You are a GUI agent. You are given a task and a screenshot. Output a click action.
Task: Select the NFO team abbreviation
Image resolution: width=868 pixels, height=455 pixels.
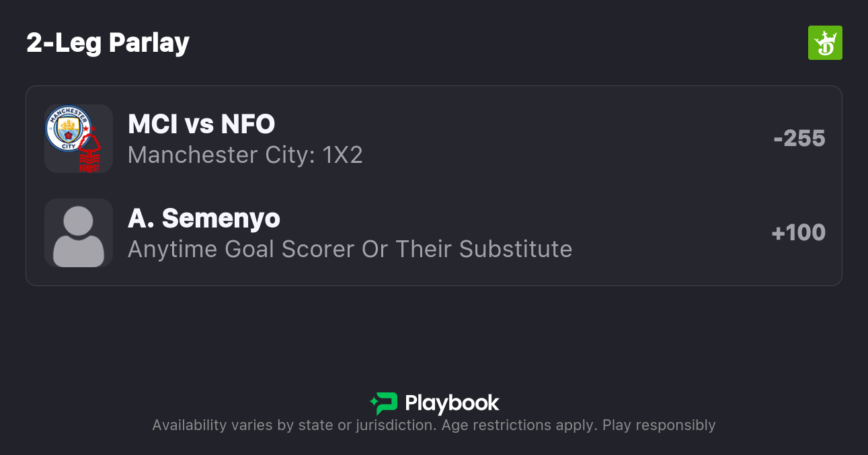point(247,125)
